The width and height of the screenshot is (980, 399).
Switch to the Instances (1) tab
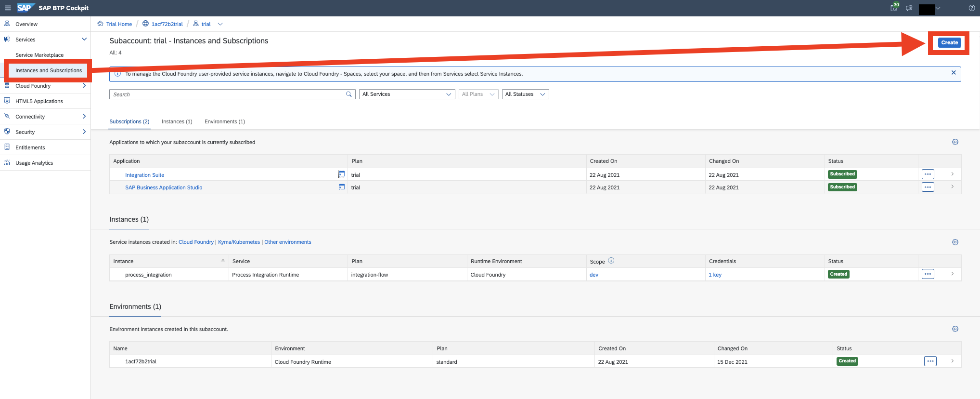point(177,121)
